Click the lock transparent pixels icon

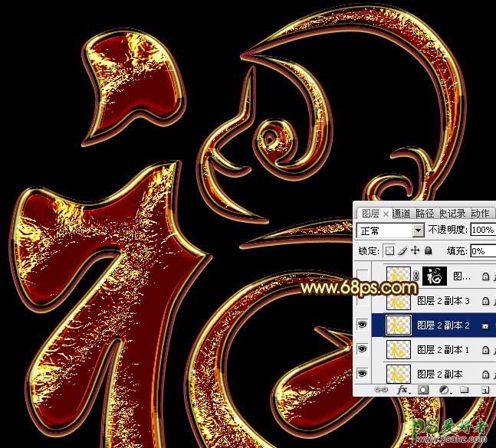point(389,250)
